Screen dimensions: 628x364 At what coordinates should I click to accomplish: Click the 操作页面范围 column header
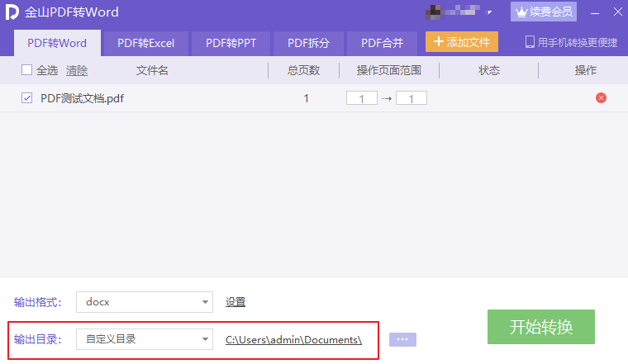pyautogui.click(x=389, y=70)
